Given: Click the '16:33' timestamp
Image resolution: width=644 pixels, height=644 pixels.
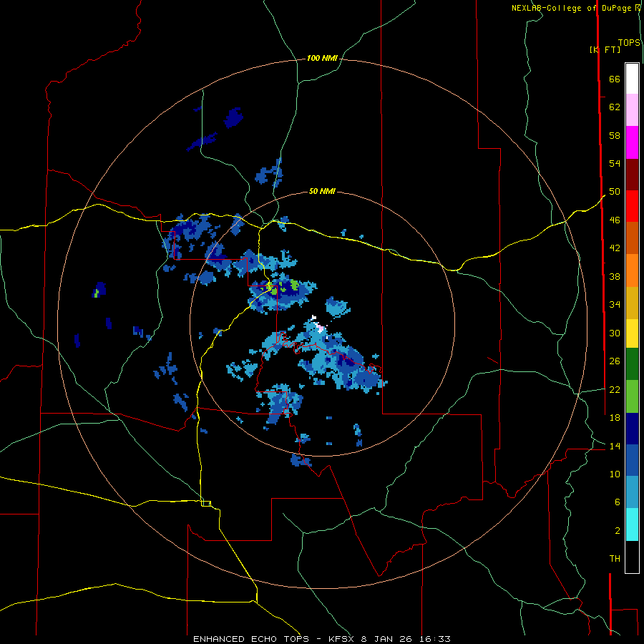Looking at the screenshot, I should [x=435, y=639].
